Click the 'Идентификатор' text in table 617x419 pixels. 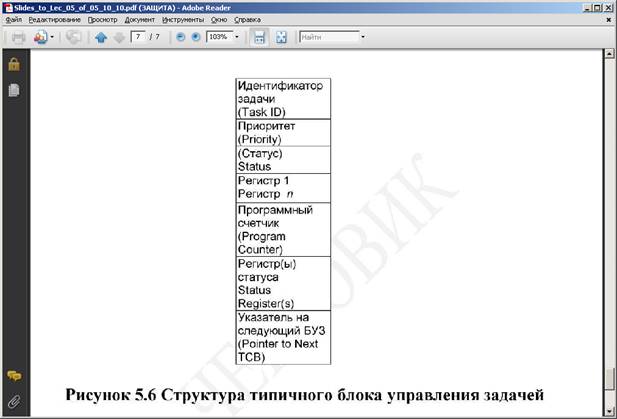[x=280, y=86]
